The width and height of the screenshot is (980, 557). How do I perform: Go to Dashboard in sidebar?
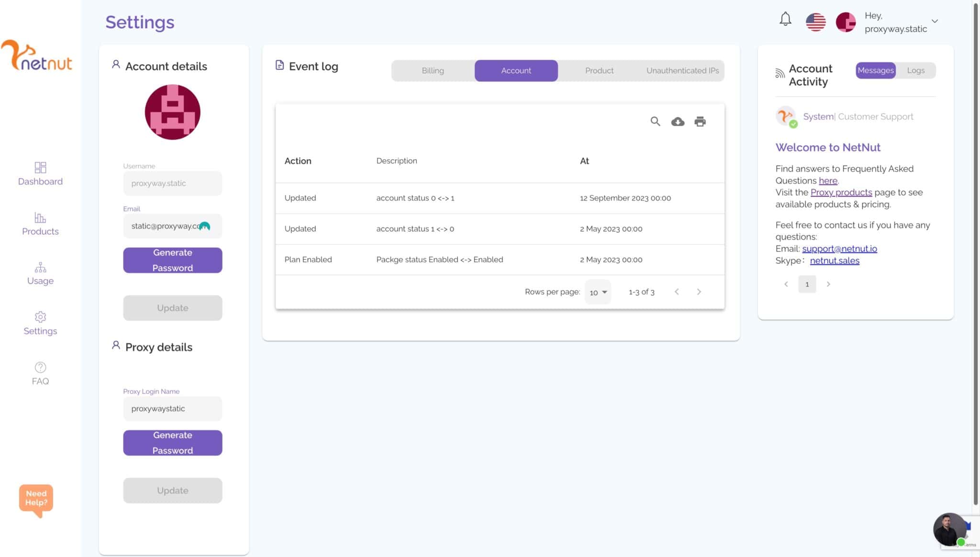point(40,174)
